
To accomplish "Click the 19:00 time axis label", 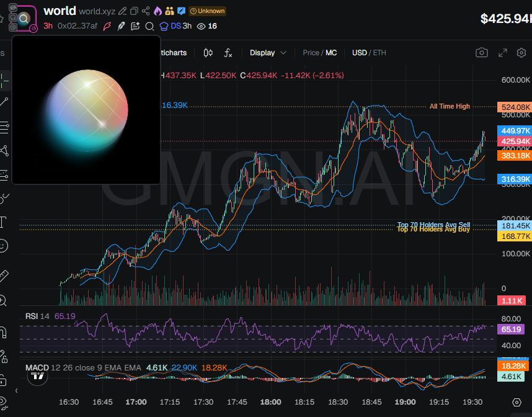I will (405, 402).
